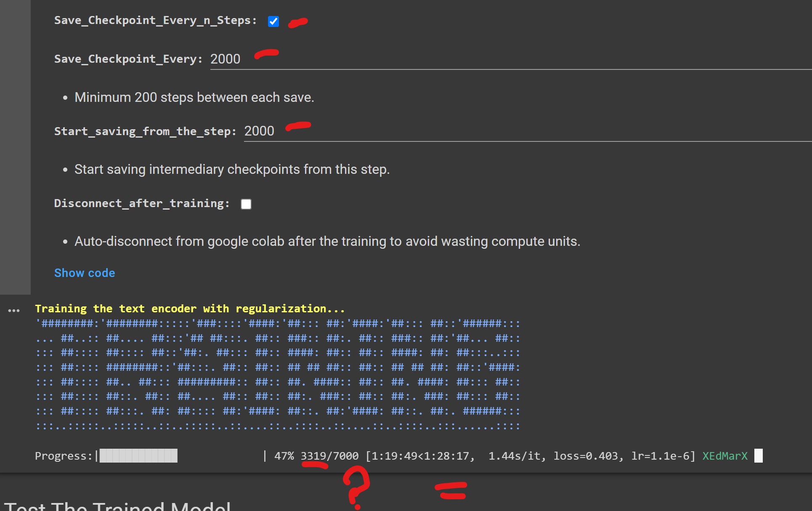
Task: Enable the Disconnect_after_training checkbox
Action: tap(246, 204)
